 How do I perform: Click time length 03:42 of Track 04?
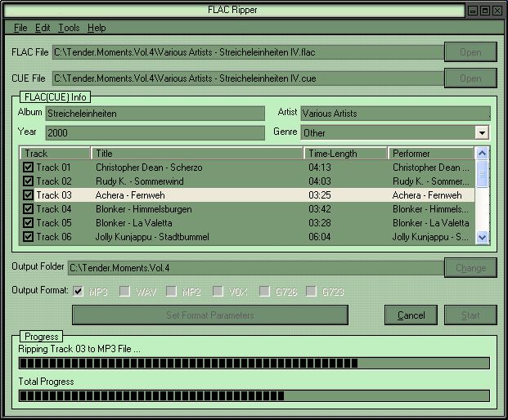(x=320, y=209)
